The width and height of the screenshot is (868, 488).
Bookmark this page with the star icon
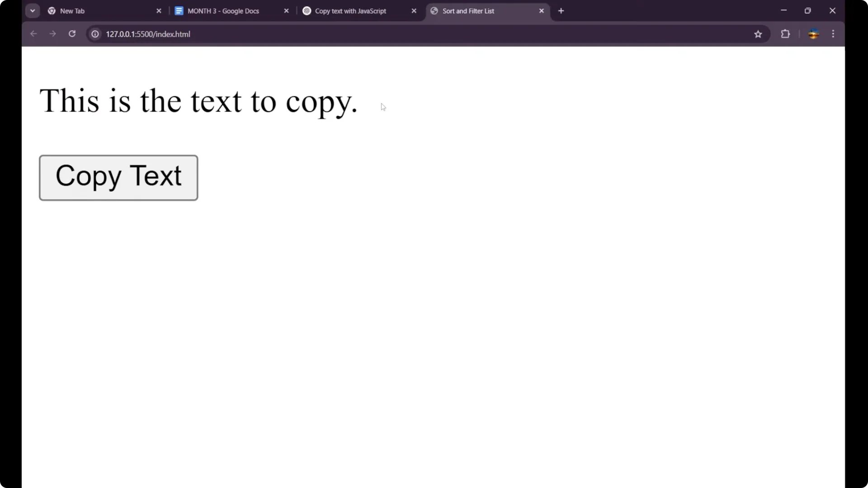[x=758, y=34]
